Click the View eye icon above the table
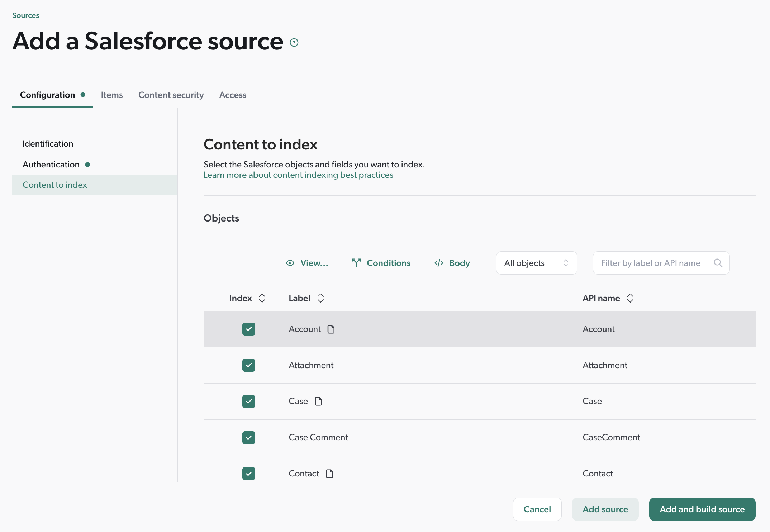Screen dimensions: 770x532 click(289, 263)
